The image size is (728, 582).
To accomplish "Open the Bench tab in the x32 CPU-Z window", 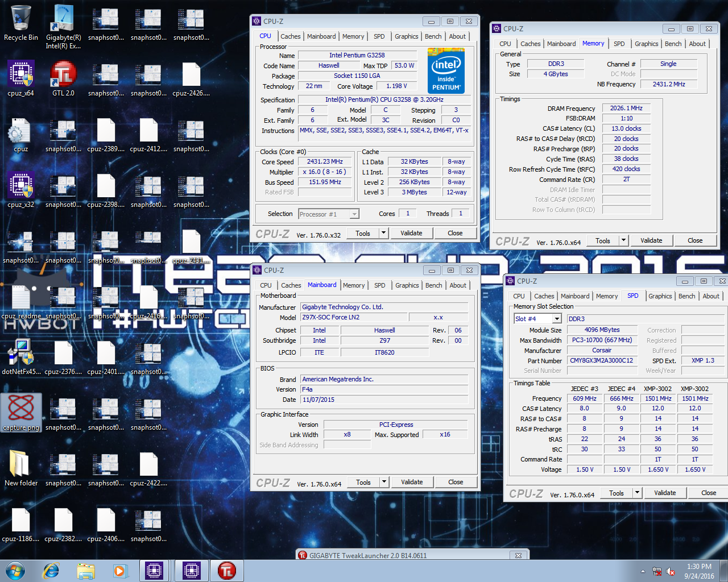I will coord(433,36).
